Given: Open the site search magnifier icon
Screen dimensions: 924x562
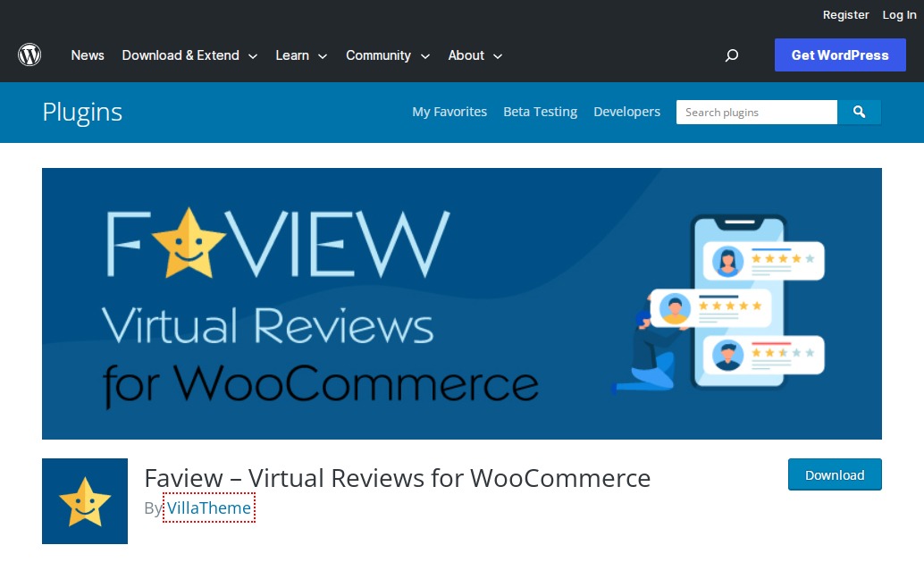Looking at the screenshot, I should (x=731, y=55).
